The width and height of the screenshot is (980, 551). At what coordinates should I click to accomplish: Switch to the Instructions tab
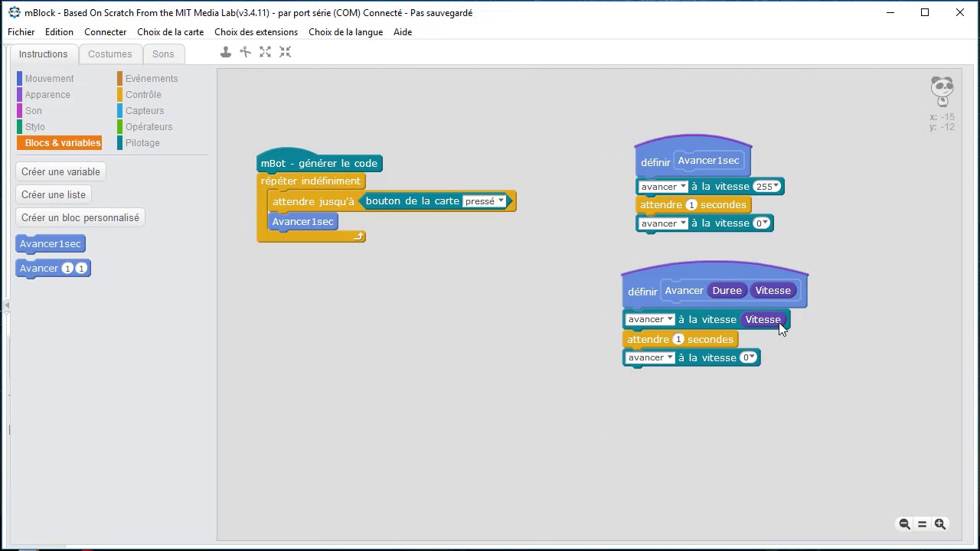pos(44,54)
